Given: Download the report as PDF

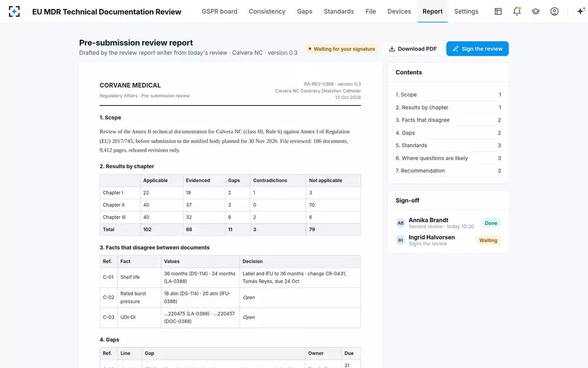Looking at the screenshot, I should tap(413, 49).
